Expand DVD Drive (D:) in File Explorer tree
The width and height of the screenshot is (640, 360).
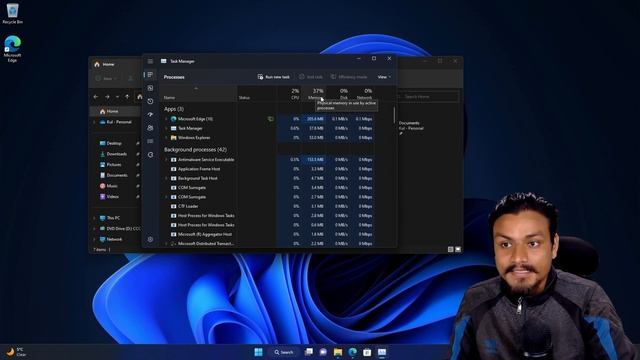coord(94,229)
